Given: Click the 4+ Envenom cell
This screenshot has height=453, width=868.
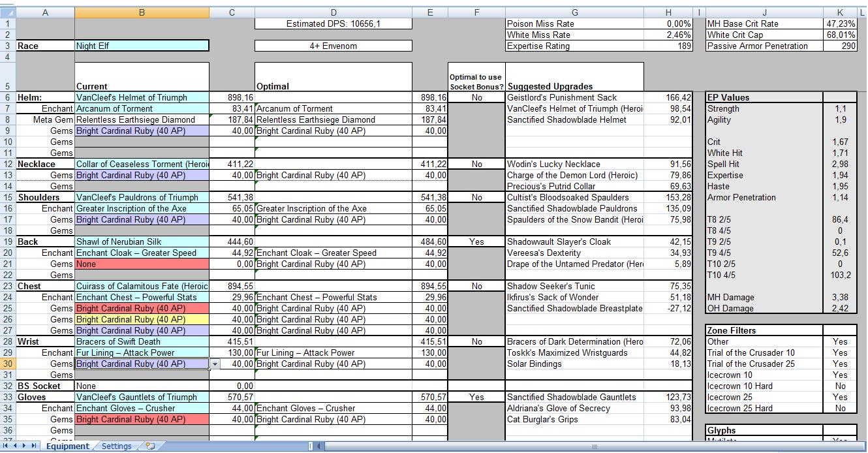Looking at the screenshot, I should tap(333, 46).
